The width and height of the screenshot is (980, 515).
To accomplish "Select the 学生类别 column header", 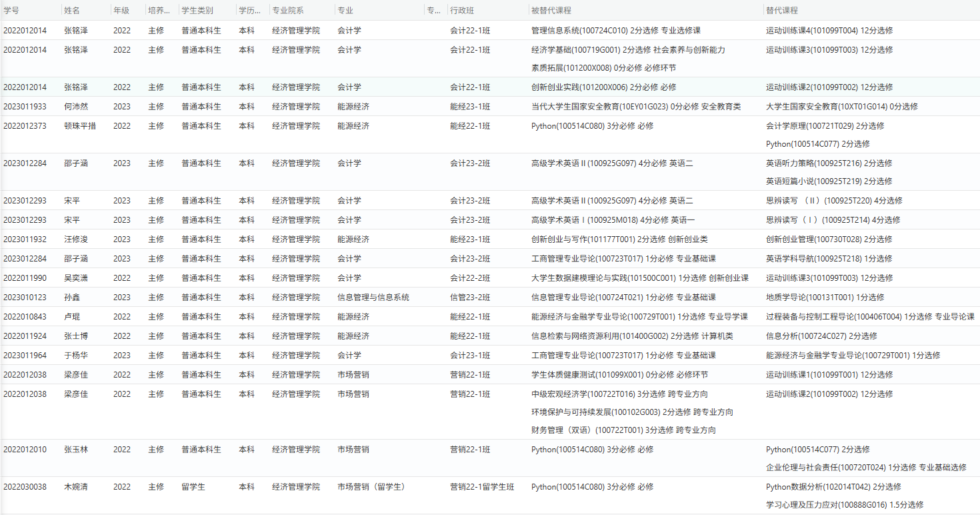I will pos(197,11).
